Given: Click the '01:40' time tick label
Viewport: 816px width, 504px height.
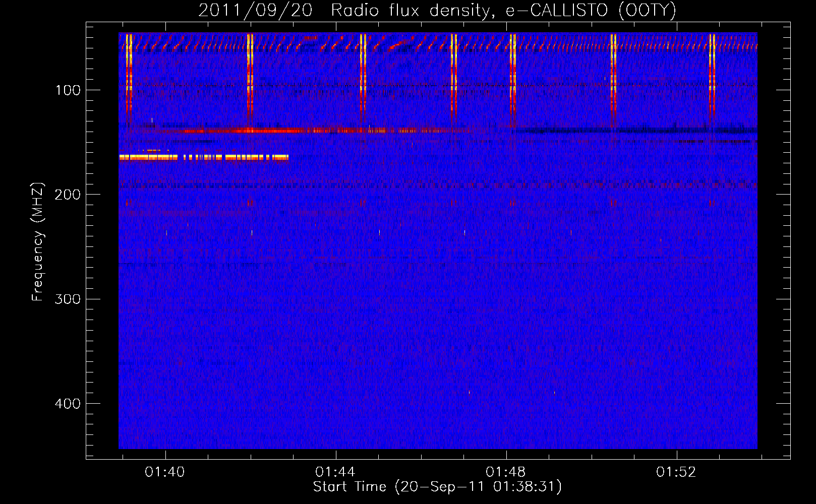Looking at the screenshot, I should click(165, 472).
